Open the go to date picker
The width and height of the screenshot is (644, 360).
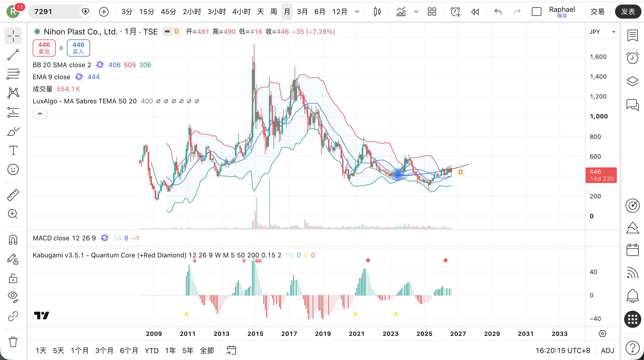pos(231,350)
